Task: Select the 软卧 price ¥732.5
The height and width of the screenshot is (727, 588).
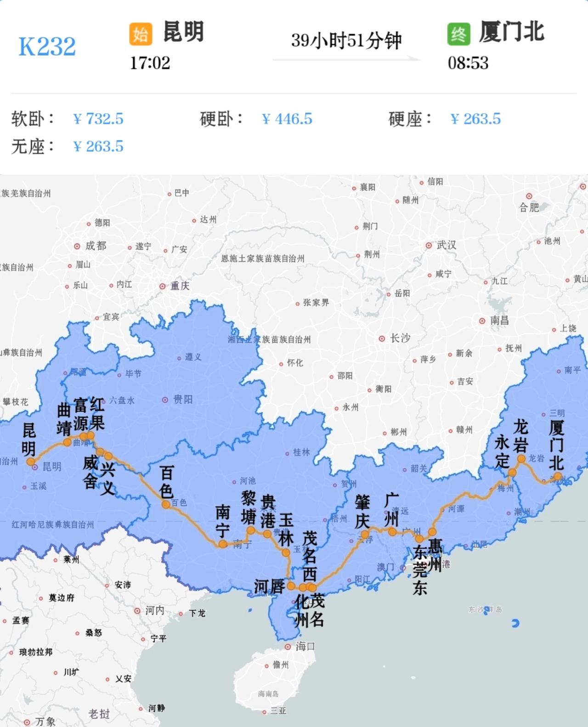Action: 98,119
